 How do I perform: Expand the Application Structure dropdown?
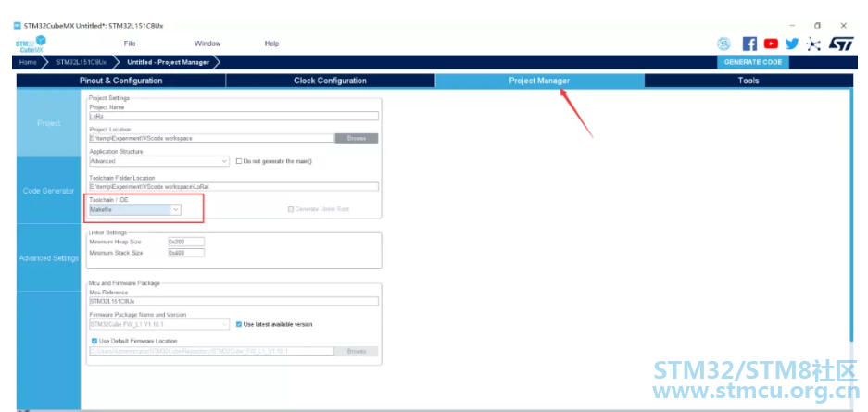click(159, 161)
